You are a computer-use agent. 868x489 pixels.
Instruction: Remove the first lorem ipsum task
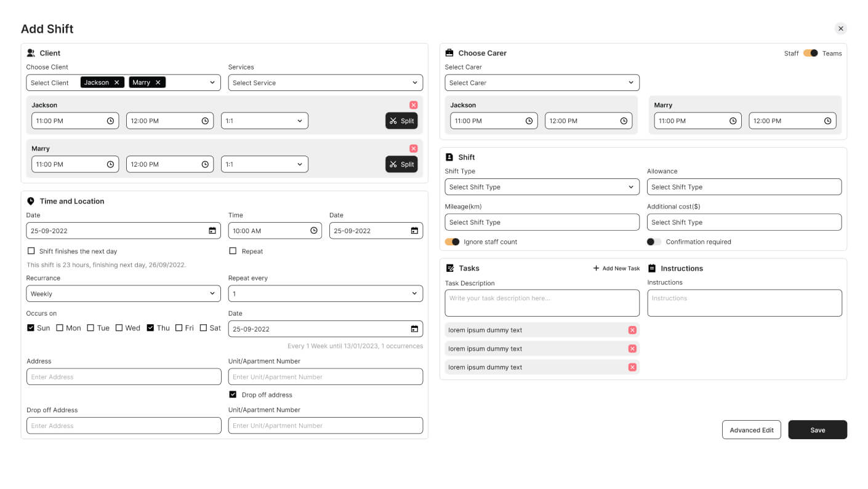pyautogui.click(x=632, y=330)
